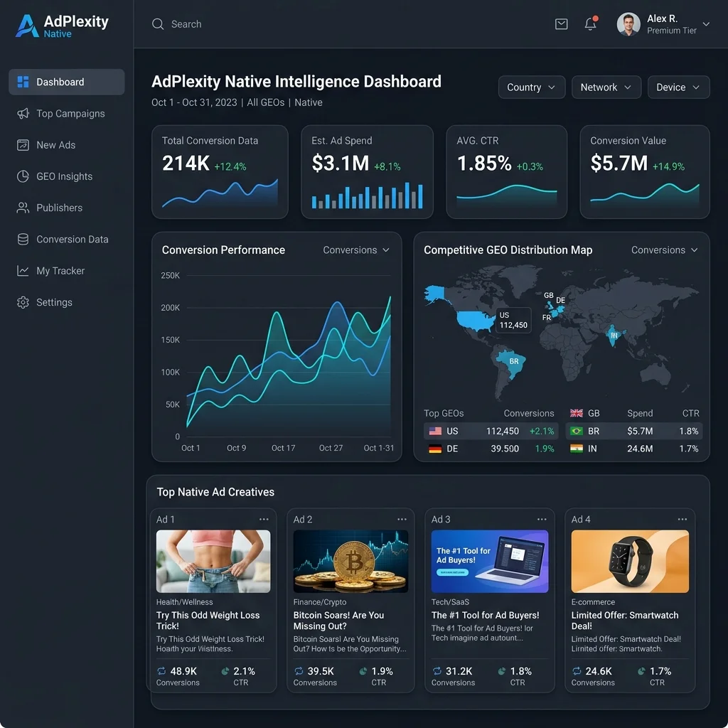Click the conversions icon beside 39.5K
This screenshot has height=728, width=728.
[299, 671]
